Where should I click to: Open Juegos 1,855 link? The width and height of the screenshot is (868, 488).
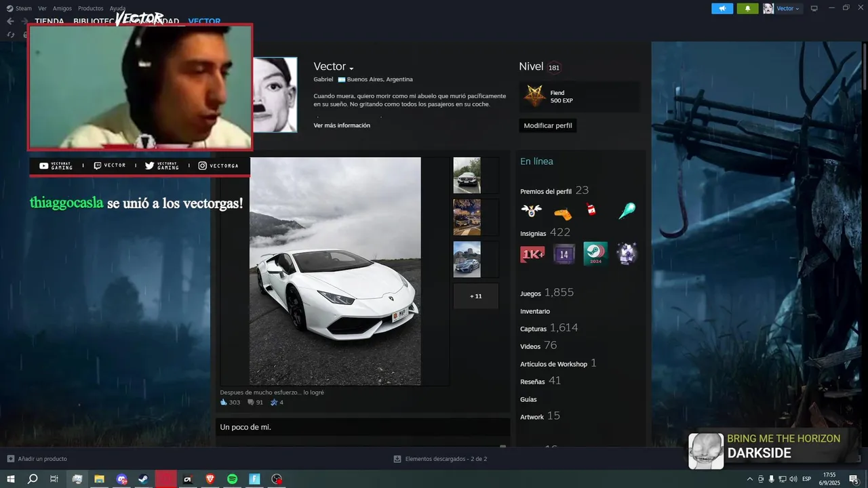(x=547, y=293)
